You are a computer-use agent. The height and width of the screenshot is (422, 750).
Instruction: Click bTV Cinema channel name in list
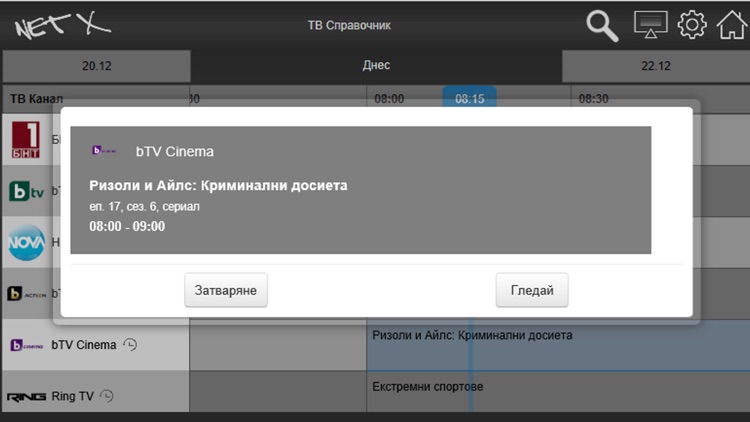[x=84, y=345]
